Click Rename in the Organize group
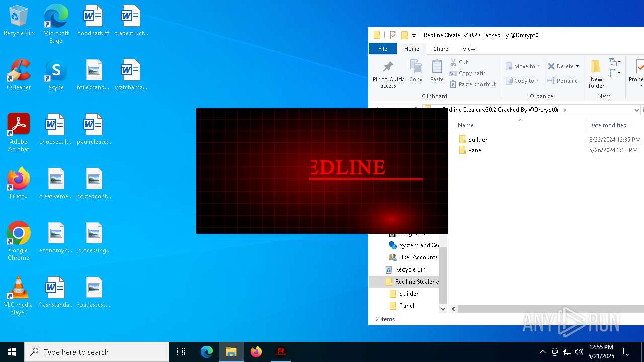The image size is (644, 362). [562, 81]
